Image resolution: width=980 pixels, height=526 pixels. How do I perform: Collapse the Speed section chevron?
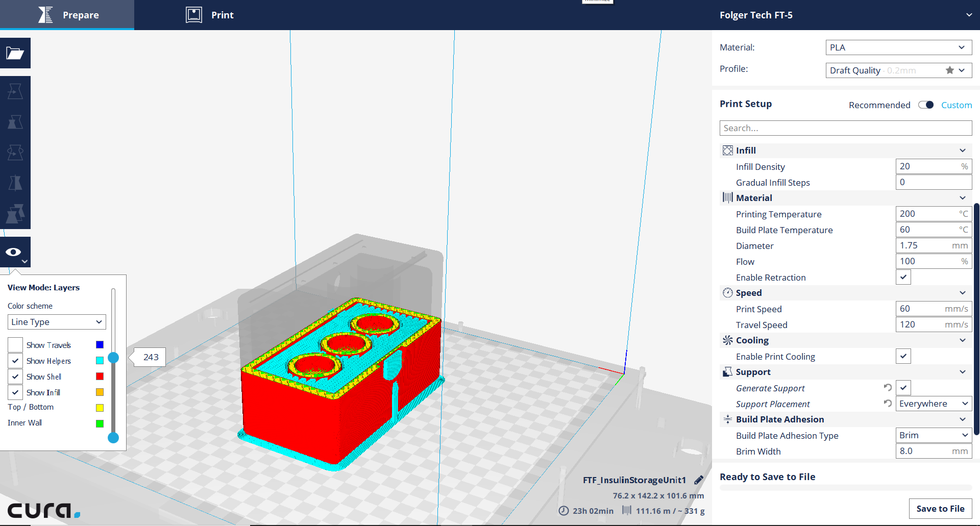point(963,293)
